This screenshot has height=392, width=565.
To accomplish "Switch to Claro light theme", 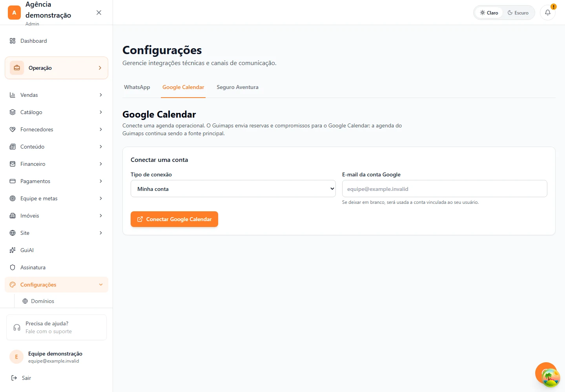I will 489,13.
